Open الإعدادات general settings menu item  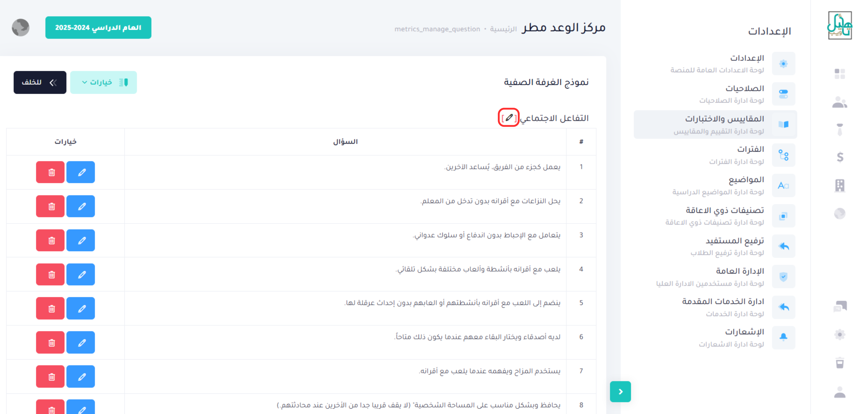tap(715, 64)
